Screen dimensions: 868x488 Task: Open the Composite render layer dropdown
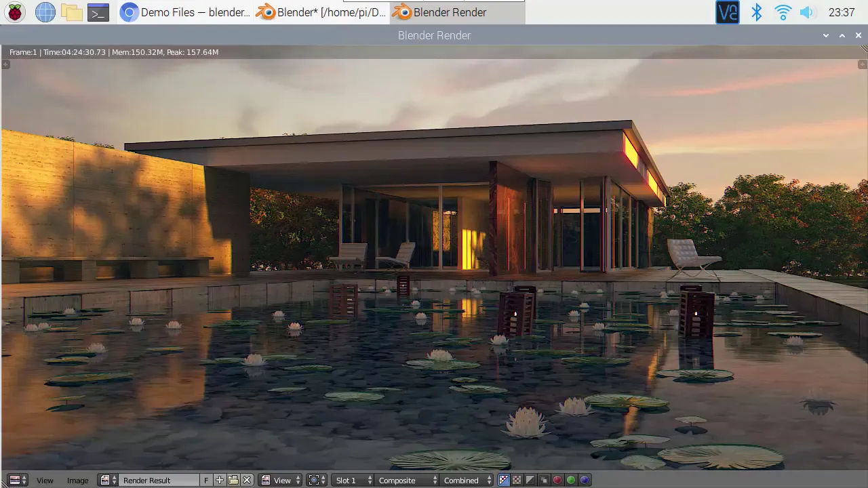pyautogui.click(x=407, y=480)
